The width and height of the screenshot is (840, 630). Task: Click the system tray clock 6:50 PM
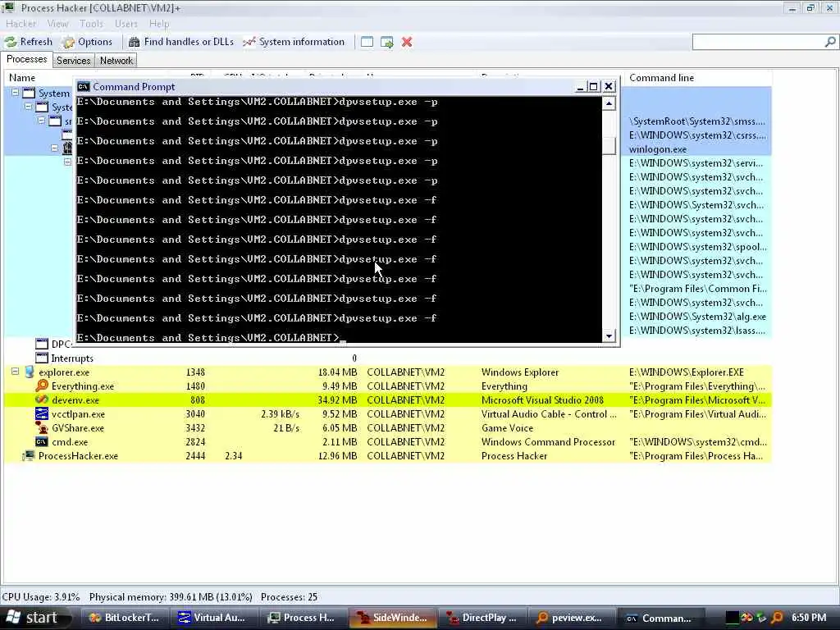click(809, 618)
